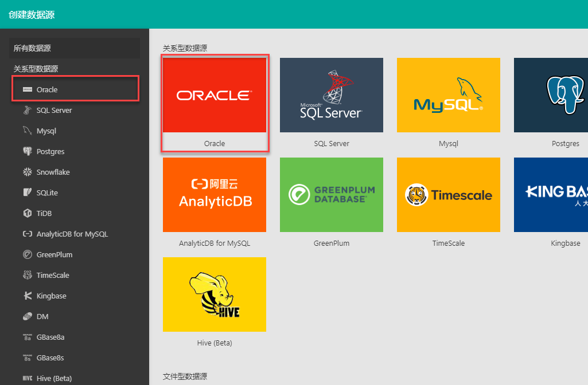The height and width of the screenshot is (385, 588).
Task: Select TimeScale label in sidebar list
Action: point(53,275)
